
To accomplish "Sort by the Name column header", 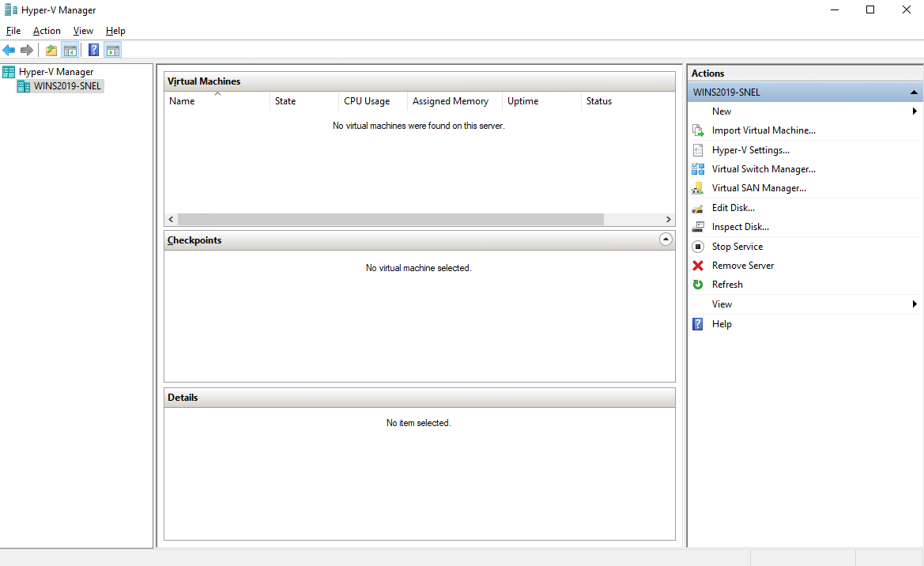I will point(217,101).
